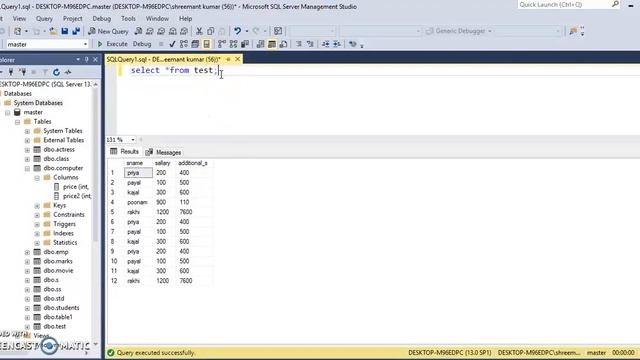
Task: Click the Analysis Services DAX Query icon
Action: 184,31
